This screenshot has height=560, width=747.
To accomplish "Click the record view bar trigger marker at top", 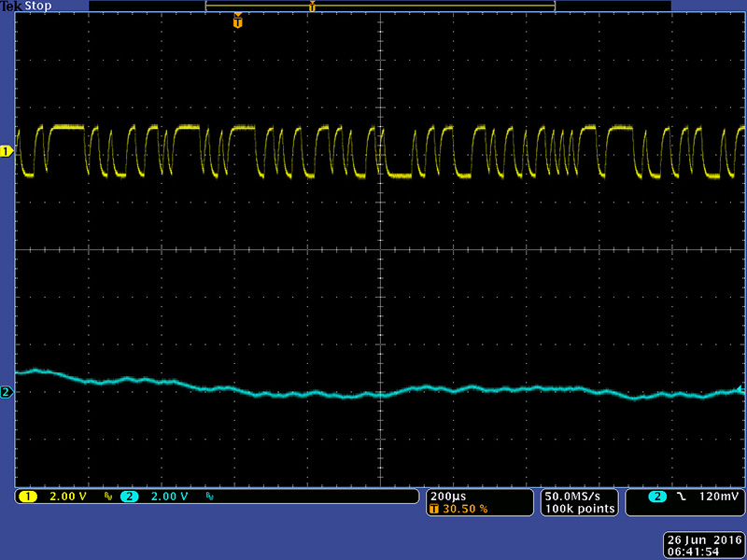I will click(x=312, y=7).
